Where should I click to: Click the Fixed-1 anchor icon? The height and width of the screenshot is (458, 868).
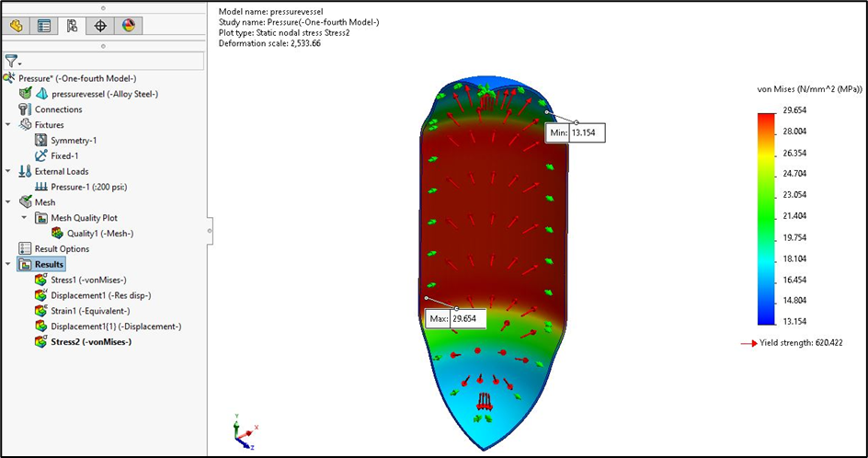coord(41,155)
